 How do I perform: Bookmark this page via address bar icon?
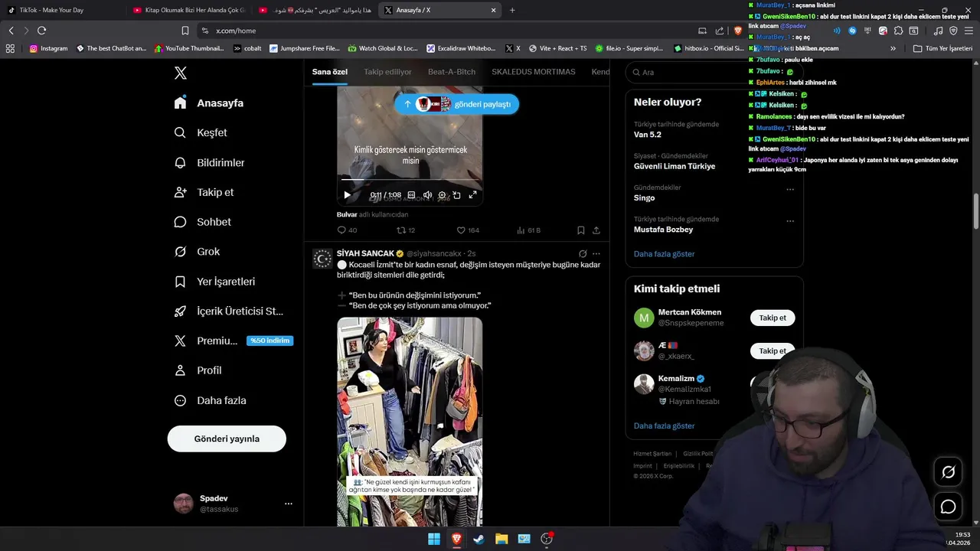click(185, 31)
